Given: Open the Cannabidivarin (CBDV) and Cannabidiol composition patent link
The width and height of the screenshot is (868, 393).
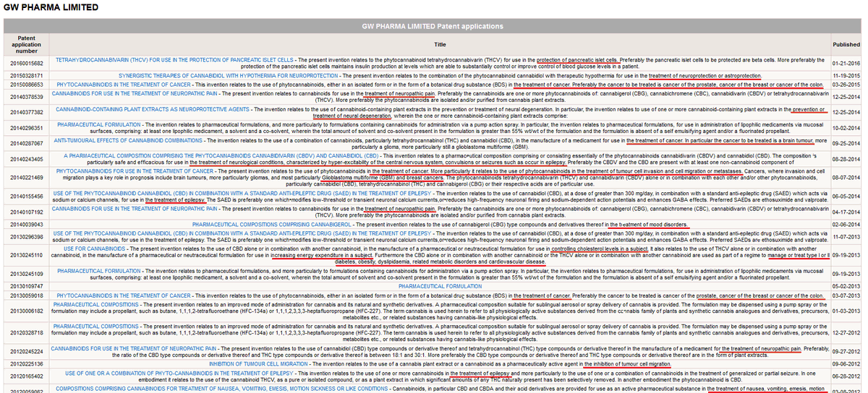Looking at the screenshot, I should (221, 155).
